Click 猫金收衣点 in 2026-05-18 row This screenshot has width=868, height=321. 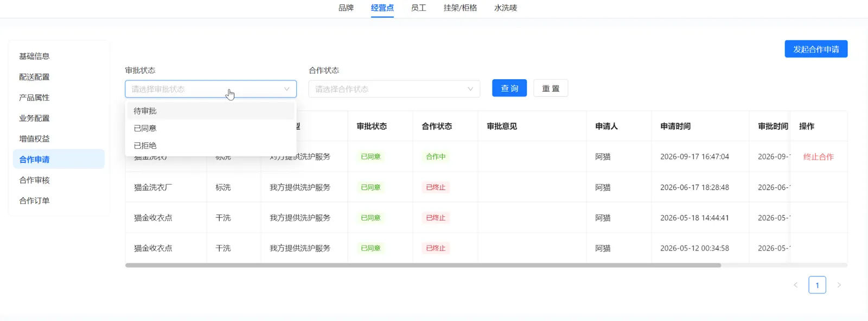point(153,218)
